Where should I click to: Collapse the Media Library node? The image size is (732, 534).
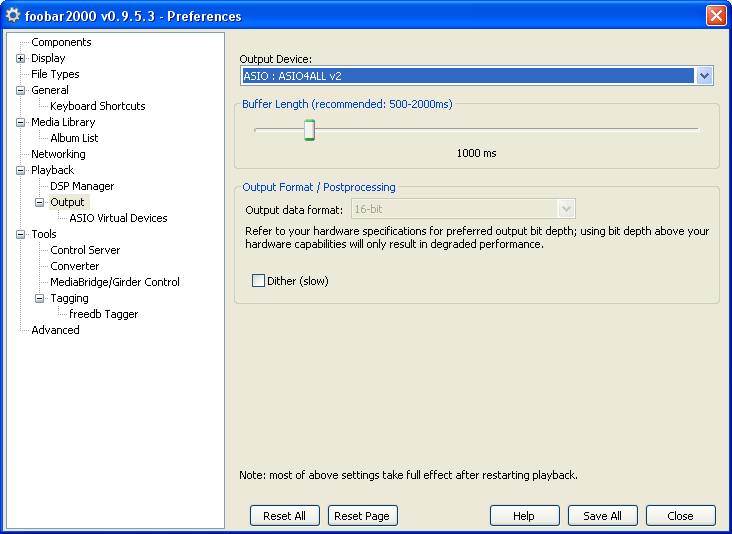[x=21, y=122]
